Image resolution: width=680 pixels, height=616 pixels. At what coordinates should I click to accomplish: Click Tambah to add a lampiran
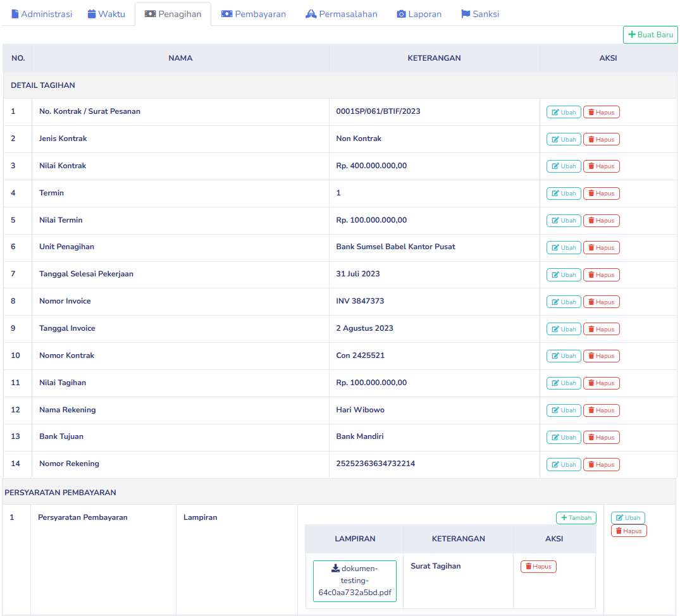click(x=576, y=518)
